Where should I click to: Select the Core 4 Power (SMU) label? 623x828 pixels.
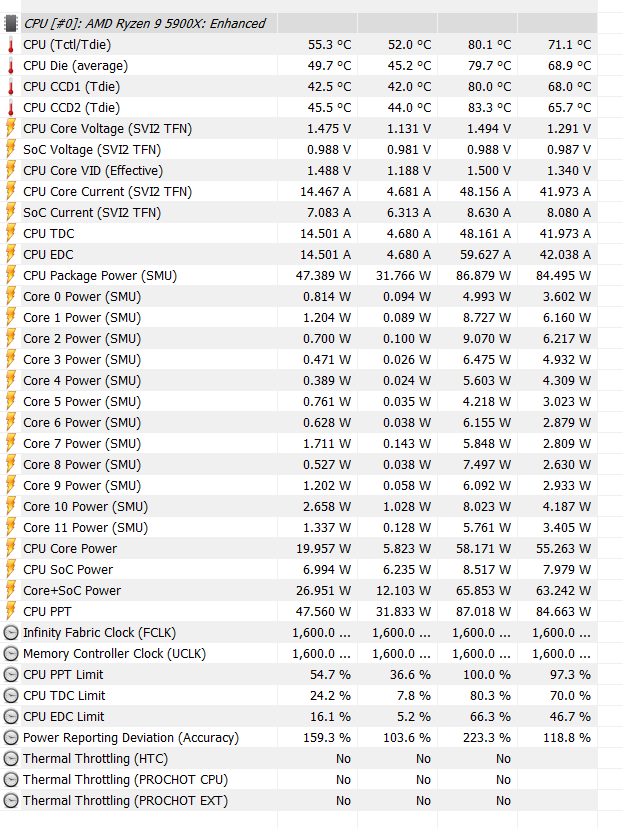tap(82, 380)
